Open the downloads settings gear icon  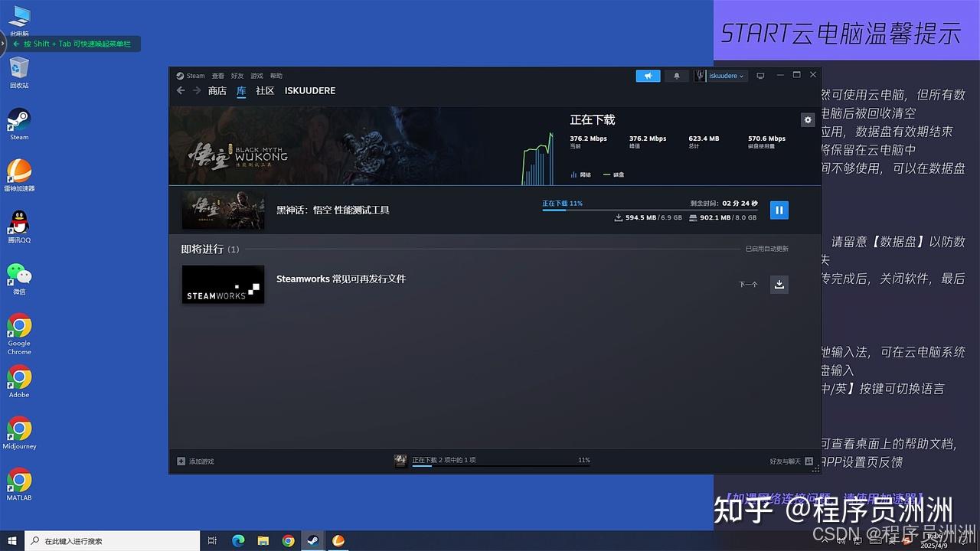(808, 119)
